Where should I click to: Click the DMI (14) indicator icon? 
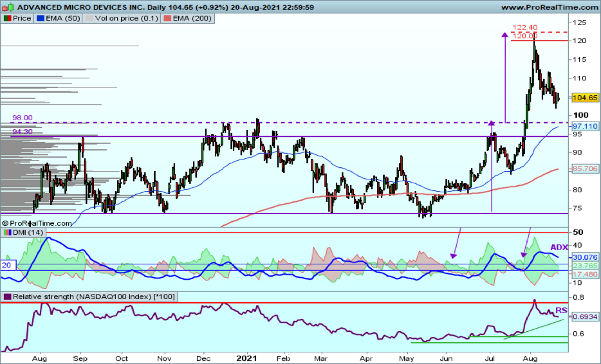[x=7, y=233]
